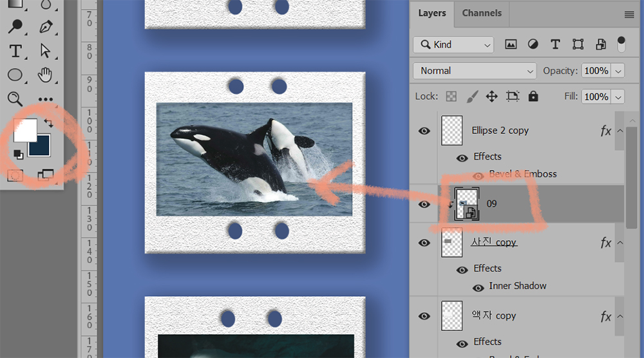The height and width of the screenshot is (358, 644).
Task: Open the Kind filter dropdown
Action: (453, 45)
